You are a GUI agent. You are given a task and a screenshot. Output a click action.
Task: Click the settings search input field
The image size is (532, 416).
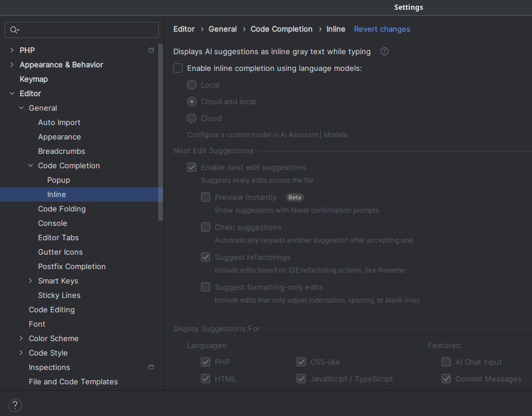86,30
